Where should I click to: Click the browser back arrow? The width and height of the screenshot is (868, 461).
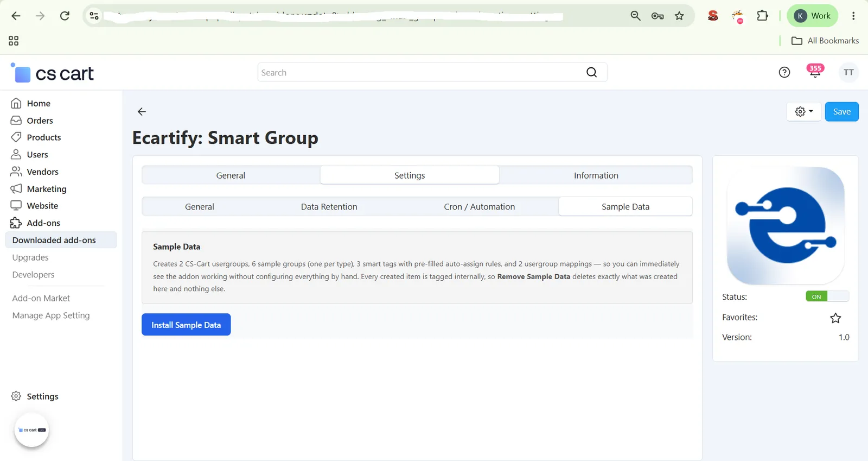pos(16,16)
